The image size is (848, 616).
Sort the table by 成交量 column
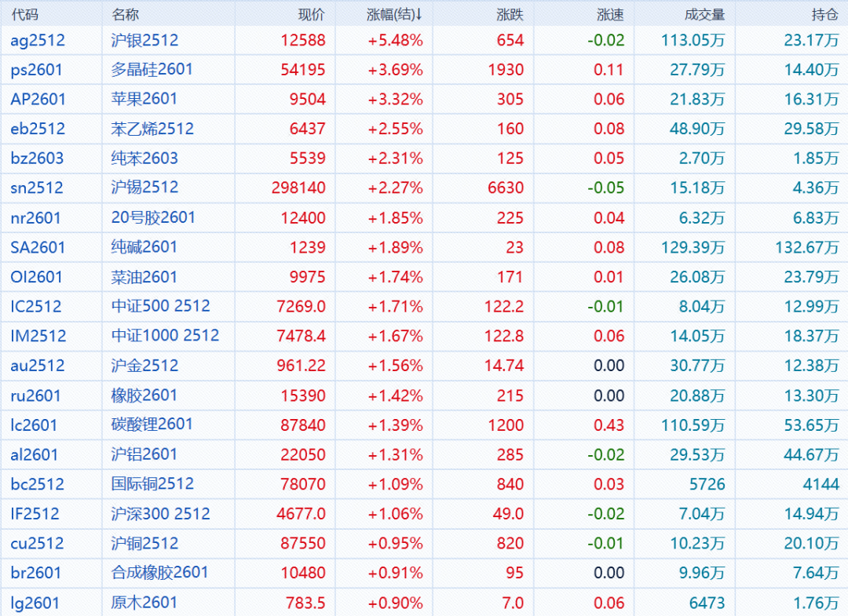[x=704, y=14]
